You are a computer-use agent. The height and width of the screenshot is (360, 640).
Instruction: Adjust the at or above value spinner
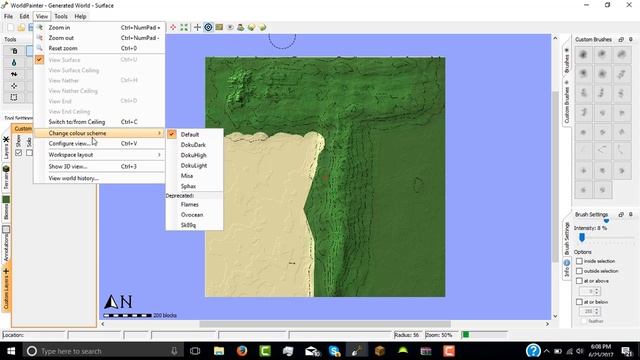point(597,291)
